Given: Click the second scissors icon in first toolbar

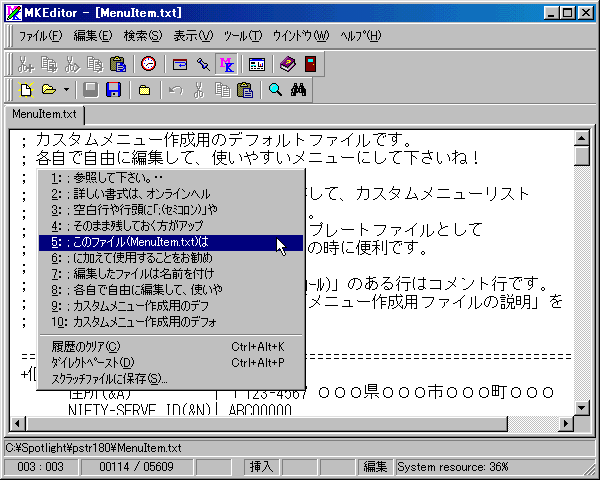Looking at the screenshot, I should [72, 64].
